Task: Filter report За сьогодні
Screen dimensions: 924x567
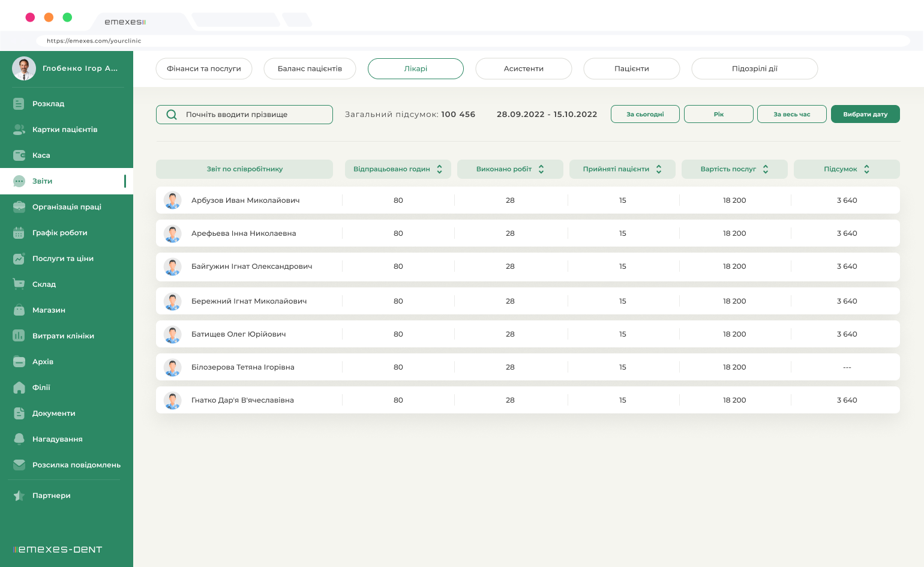Action: coord(645,114)
